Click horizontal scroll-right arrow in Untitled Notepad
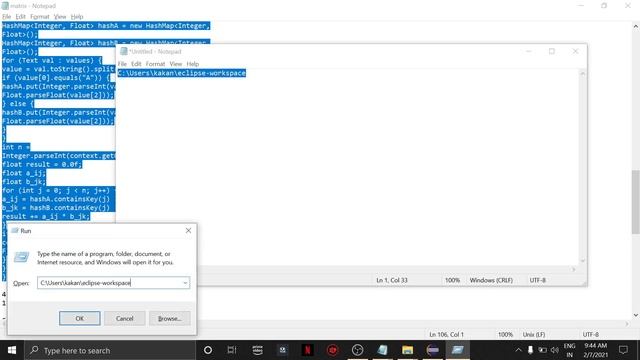This screenshot has width=640, height=360. pos(573,269)
